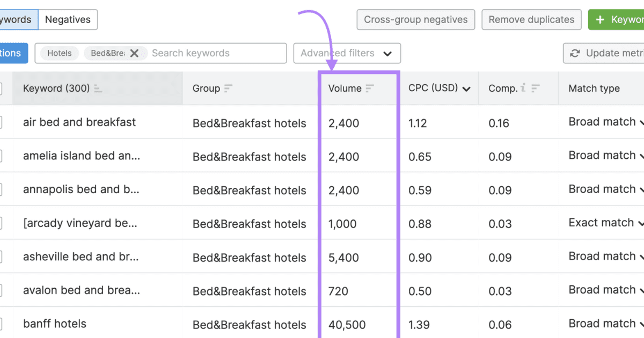Image resolution: width=644 pixels, height=338 pixels.
Task: Check the asheville bed row checkbox
Action: tap(0, 257)
